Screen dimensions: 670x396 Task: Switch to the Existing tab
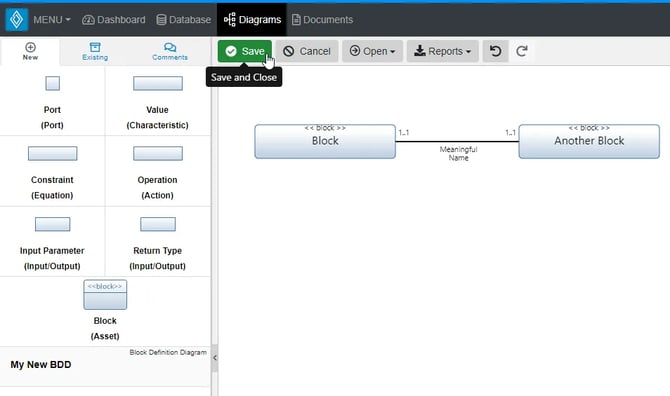click(x=95, y=51)
